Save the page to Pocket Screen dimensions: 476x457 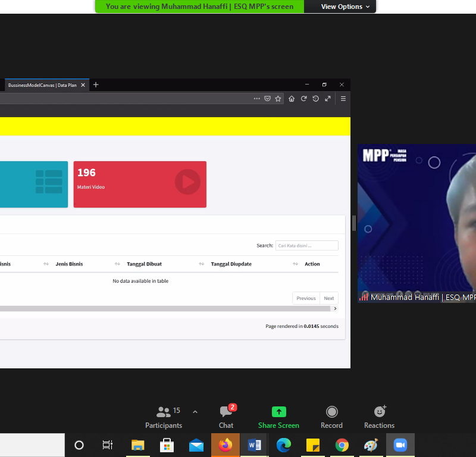[x=268, y=99]
